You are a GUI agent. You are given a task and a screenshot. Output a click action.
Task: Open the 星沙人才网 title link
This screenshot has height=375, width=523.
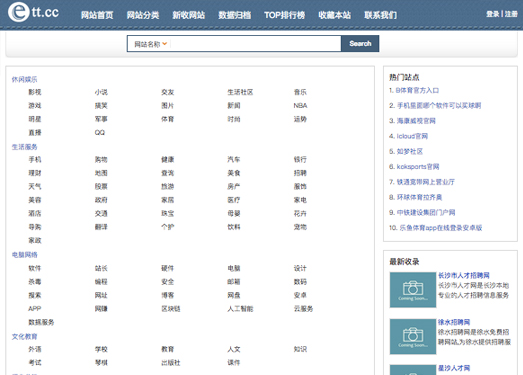(x=454, y=368)
